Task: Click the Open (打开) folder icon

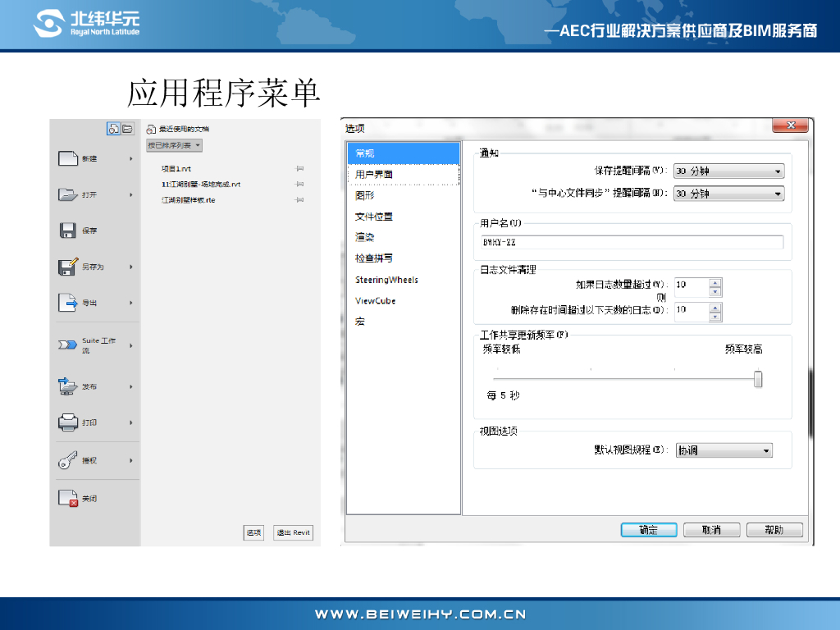Action: click(x=67, y=194)
